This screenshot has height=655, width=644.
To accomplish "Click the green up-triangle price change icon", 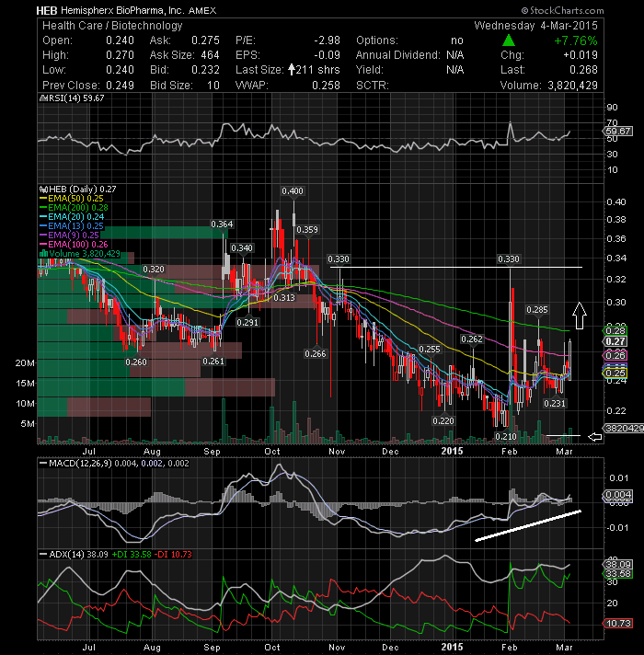I will point(508,40).
